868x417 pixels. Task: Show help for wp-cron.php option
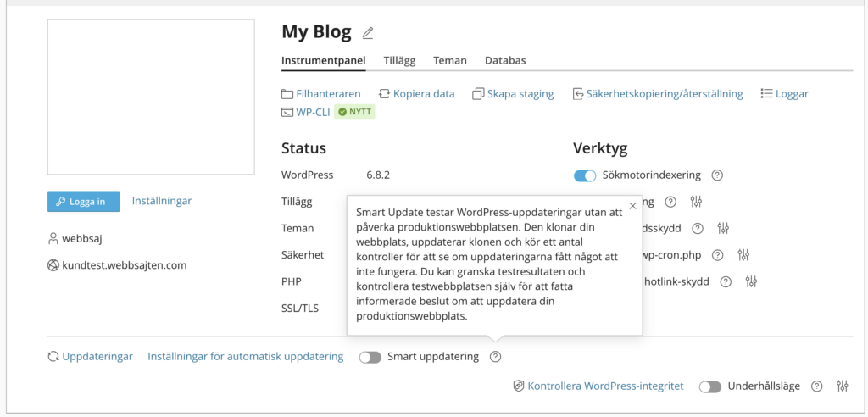717,255
